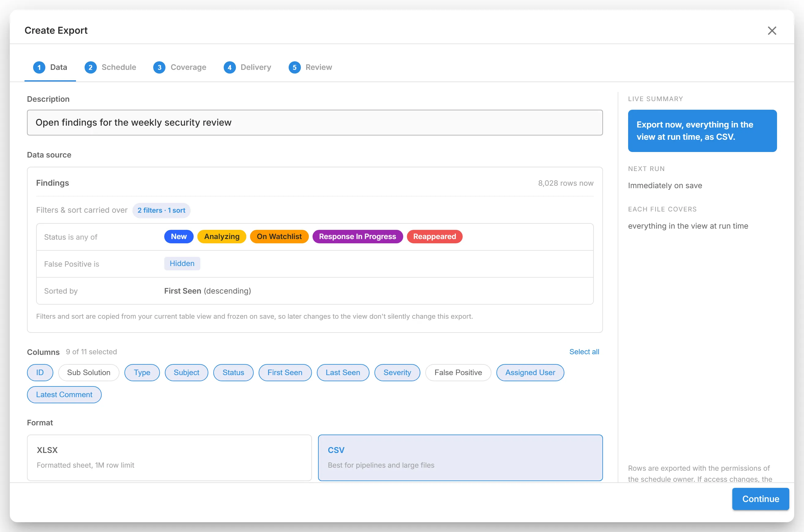
Task: Toggle the Assigned User column chip
Action: [x=530, y=373]
